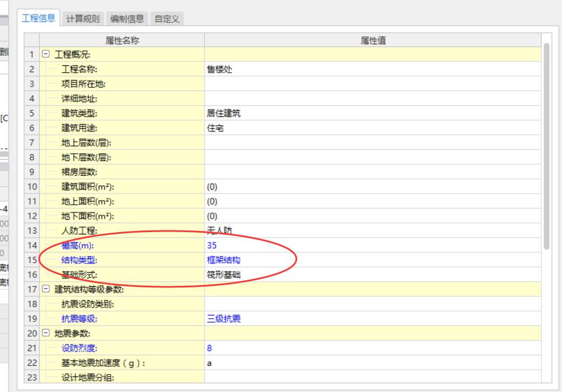Image resolution: width=562 pixels, height=392 pixels.
Task: Collapse the 建筑结构等级参数 section
Action: point(45,289)
